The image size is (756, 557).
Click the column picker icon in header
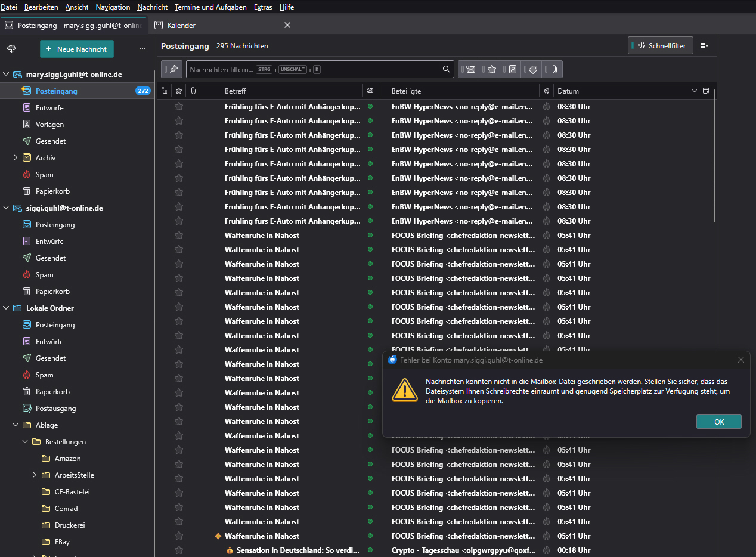706,91
